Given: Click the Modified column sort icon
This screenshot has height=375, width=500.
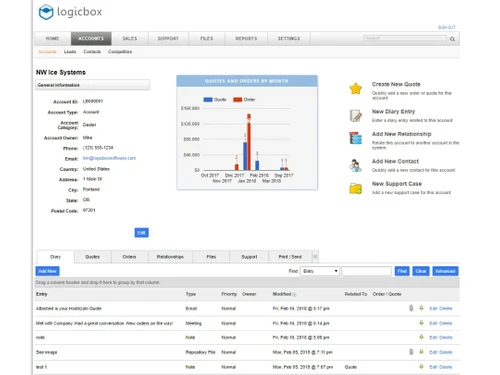Looking at the screenshot, I should click(294, 294).
